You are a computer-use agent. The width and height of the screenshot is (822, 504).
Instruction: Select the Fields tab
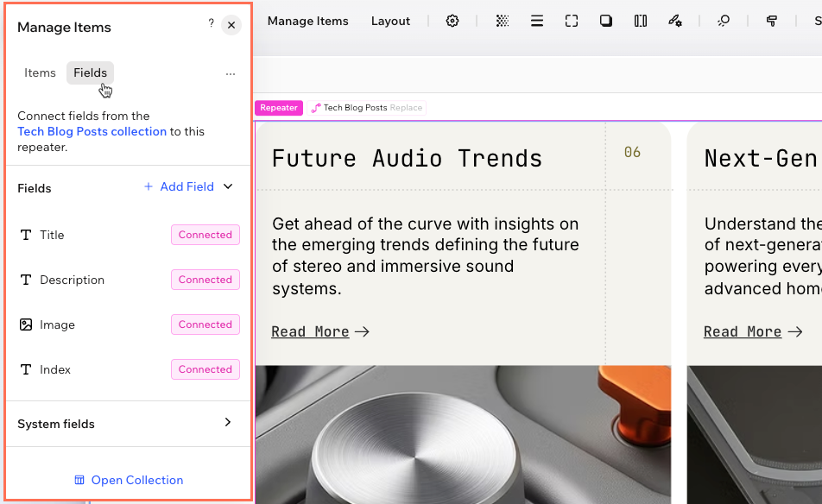(90, 72)
